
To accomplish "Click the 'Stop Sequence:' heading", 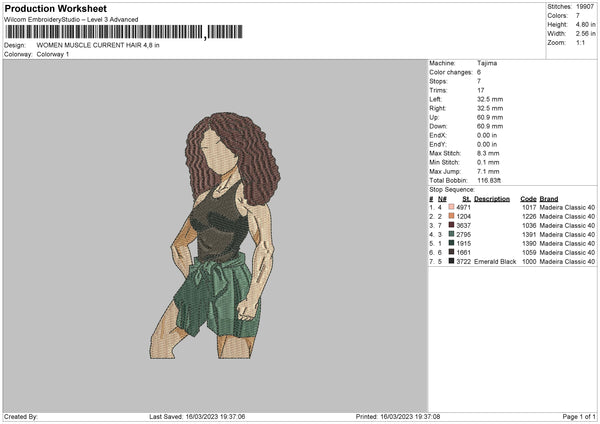I will (452, 190).
